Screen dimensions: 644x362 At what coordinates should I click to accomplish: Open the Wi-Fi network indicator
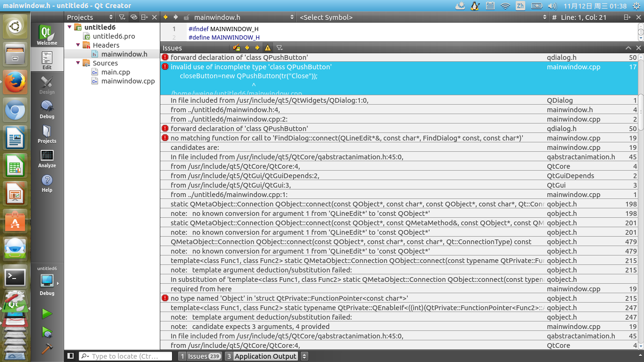pos(505,6)
